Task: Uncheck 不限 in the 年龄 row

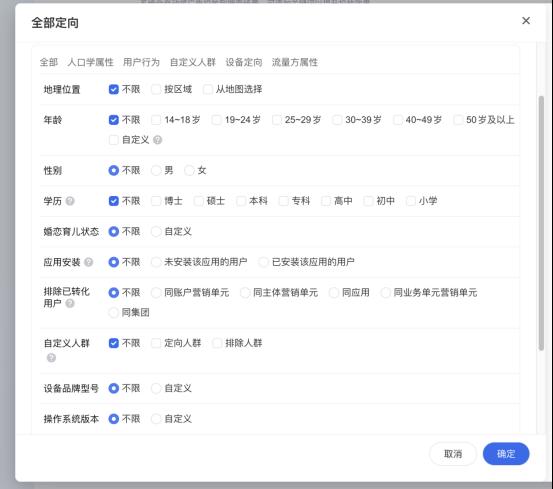Action: coord(114,120)
